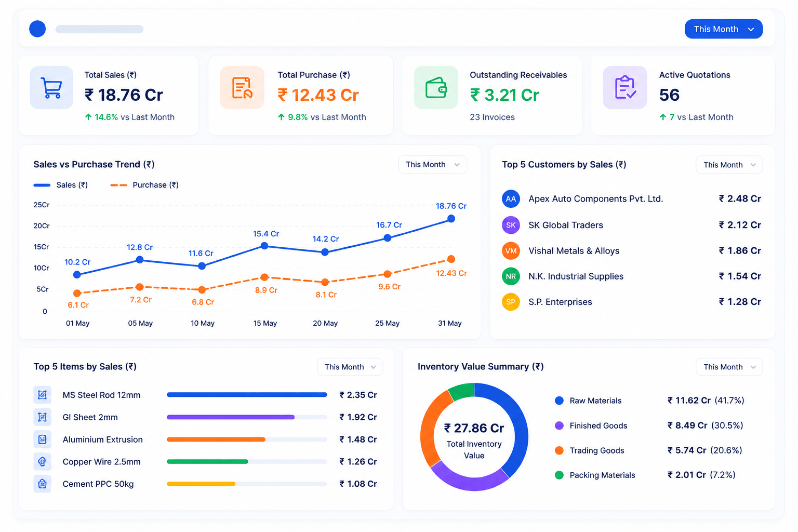Click the 10.2 Cr sales data point
Image resolution: width=798 pixels, height=532 pixels.
(77, 274)
